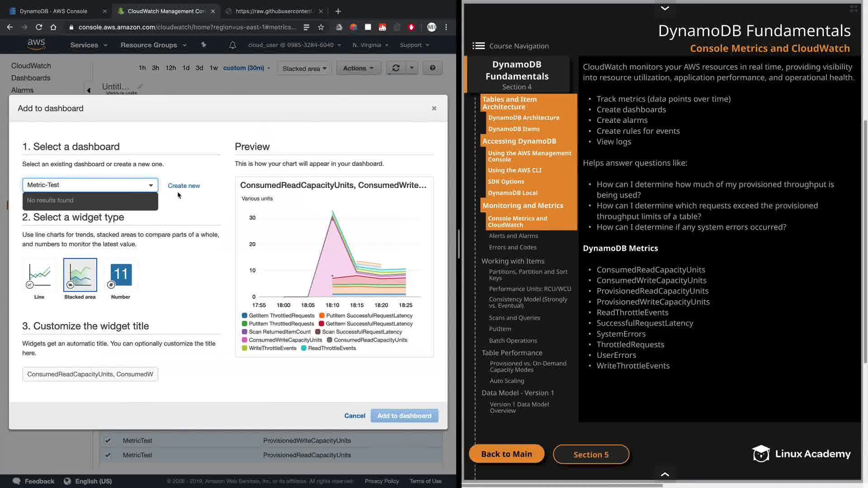Open the help question mark icon
868x488 pixels.
[x=433, y=68]
